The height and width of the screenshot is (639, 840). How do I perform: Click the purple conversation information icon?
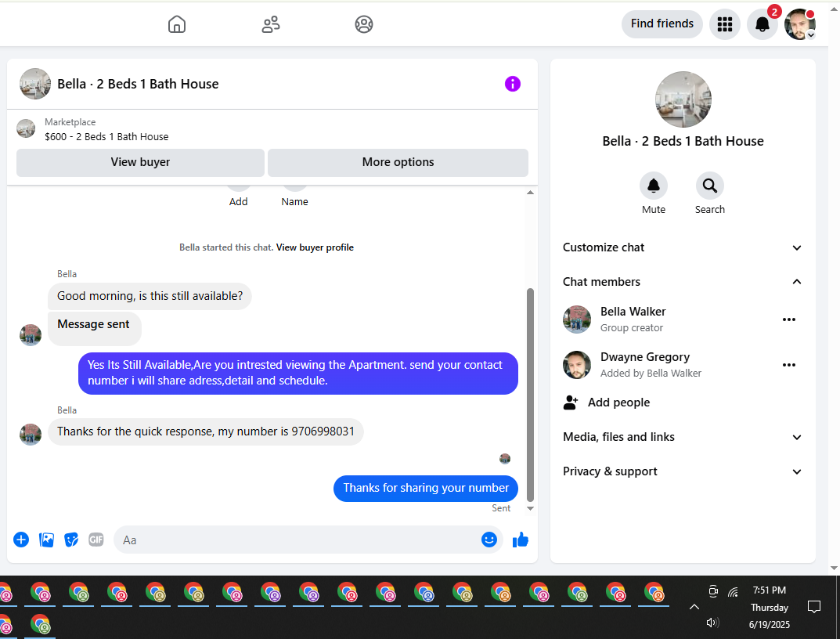[513, 84]
